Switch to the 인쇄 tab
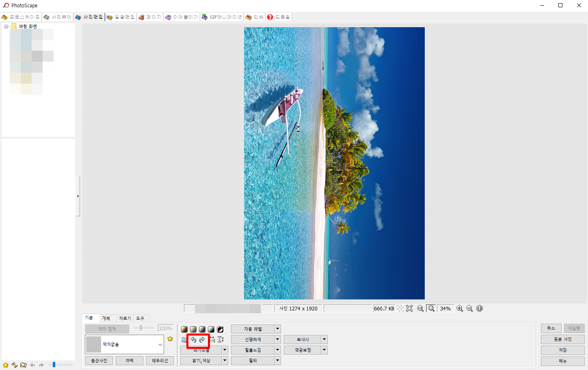This screenshot has width=588, height=370. tap(254, 17)
